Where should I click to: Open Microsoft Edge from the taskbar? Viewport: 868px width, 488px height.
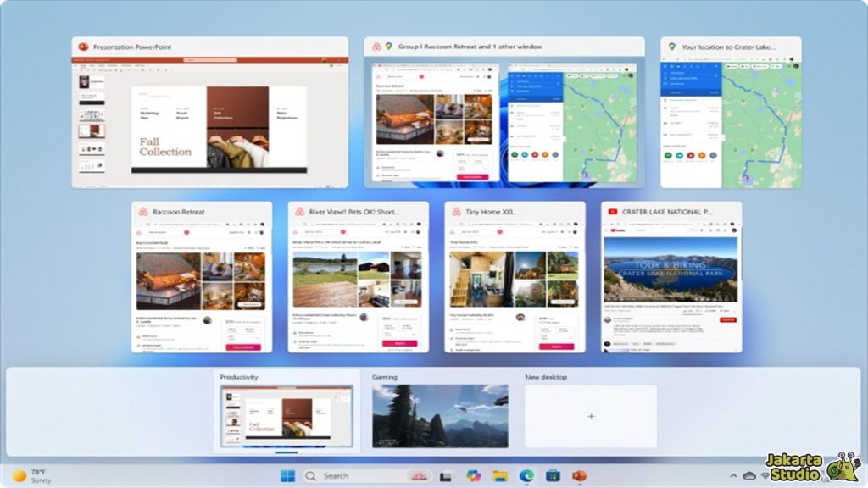(x=526, y=476)
